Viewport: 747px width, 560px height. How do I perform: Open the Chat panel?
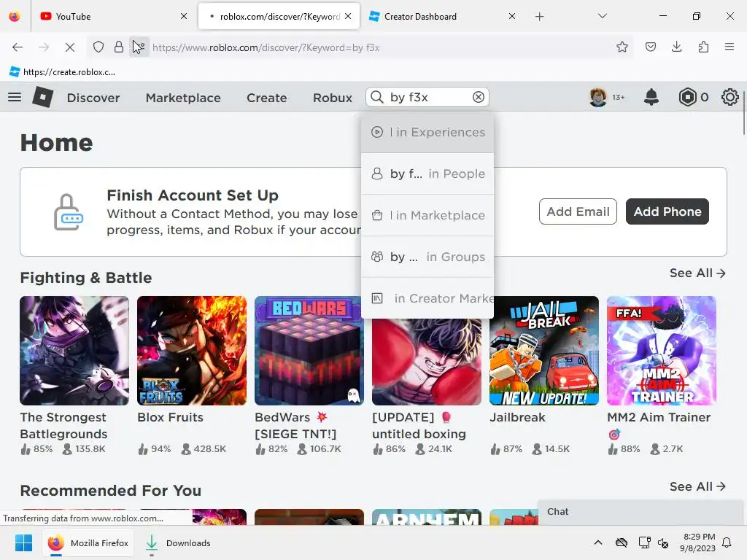tap(640, 512)
